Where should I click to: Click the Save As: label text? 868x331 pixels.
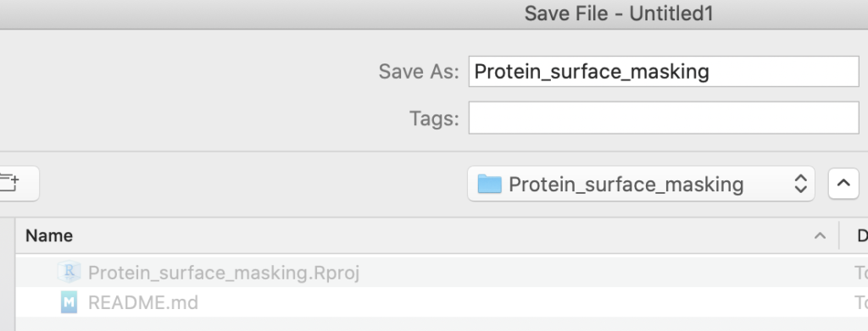(x=419, y=71)
